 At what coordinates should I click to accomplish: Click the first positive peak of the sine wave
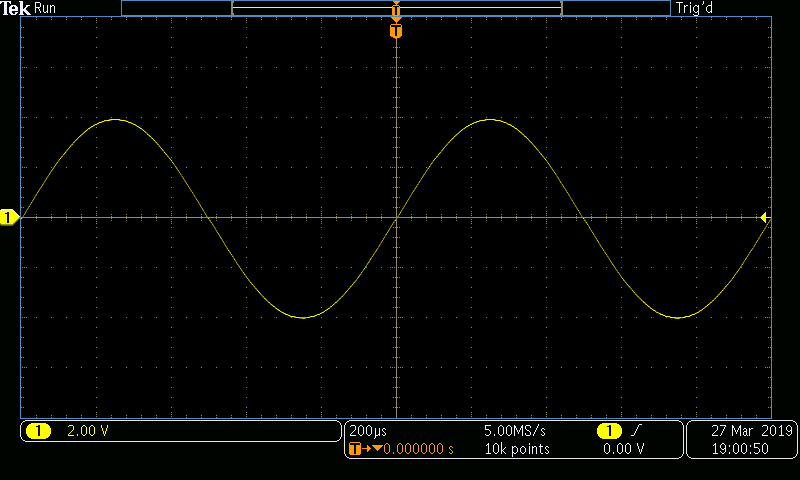[116, 119]
